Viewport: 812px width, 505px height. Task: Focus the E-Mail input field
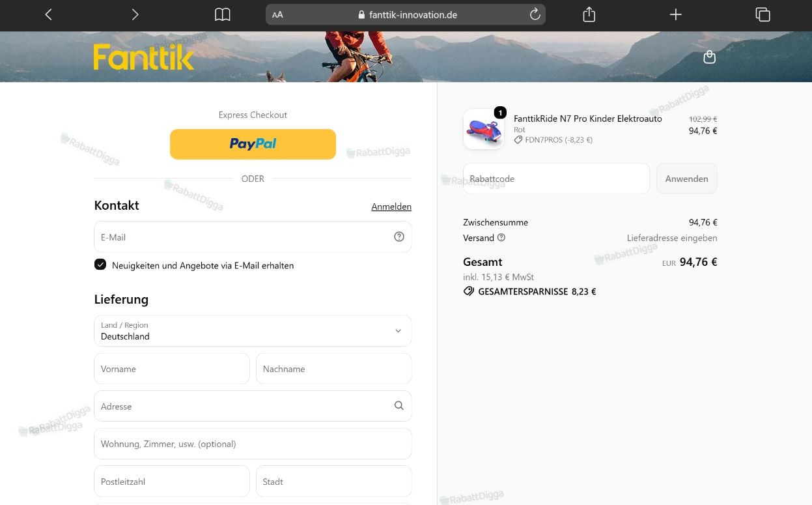point(253,237)
